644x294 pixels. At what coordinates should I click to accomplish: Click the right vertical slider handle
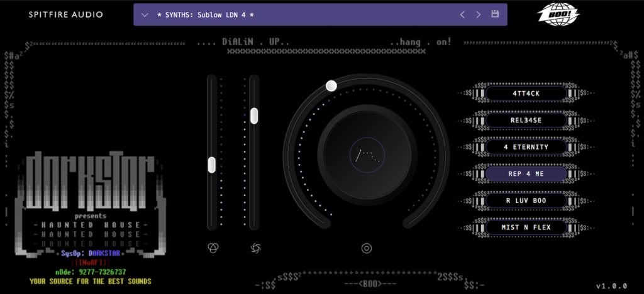(254, 116)
